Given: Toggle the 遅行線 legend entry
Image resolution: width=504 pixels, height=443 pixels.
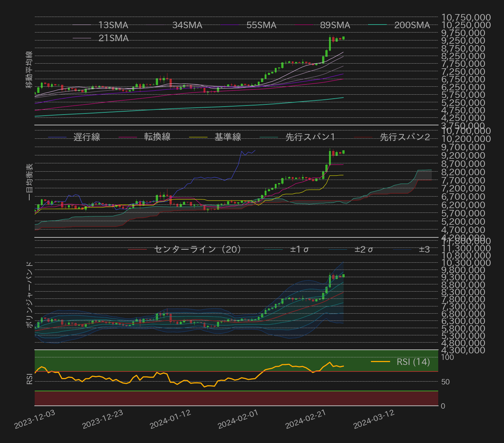Looking at the screenshot, I should point(87,137).
